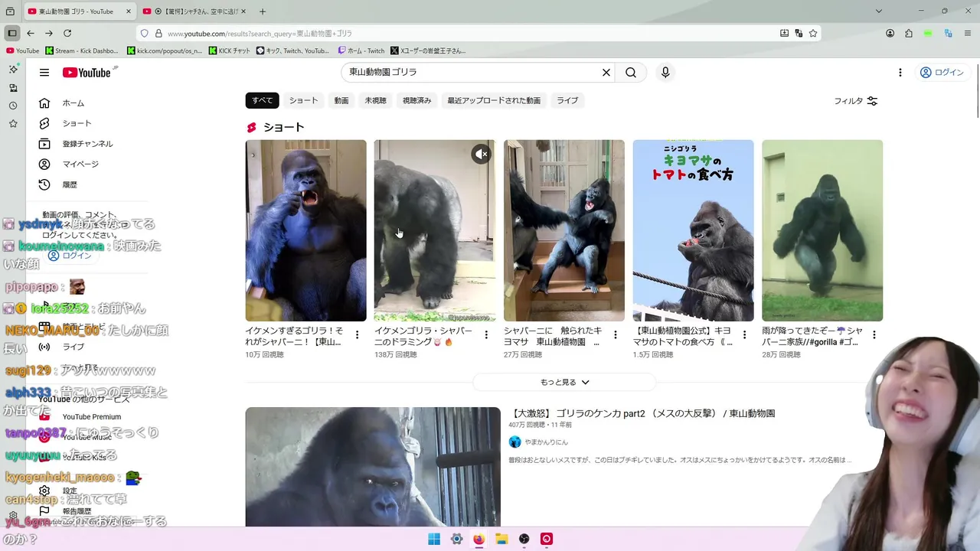Image resolution: width=980 pixels, height=551 pixels.
Task: Visit the やまかんりにん channel
Action: pyautogui.click(x=546, y=442)
